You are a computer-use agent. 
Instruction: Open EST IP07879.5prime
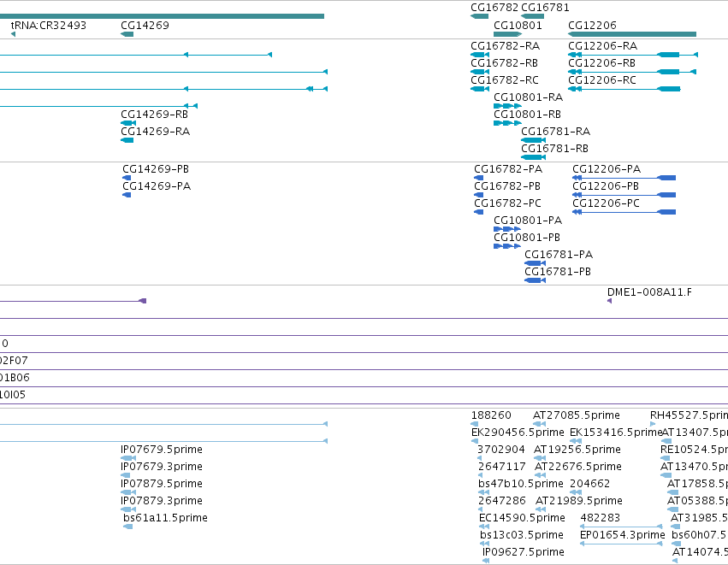pos(162,484)
